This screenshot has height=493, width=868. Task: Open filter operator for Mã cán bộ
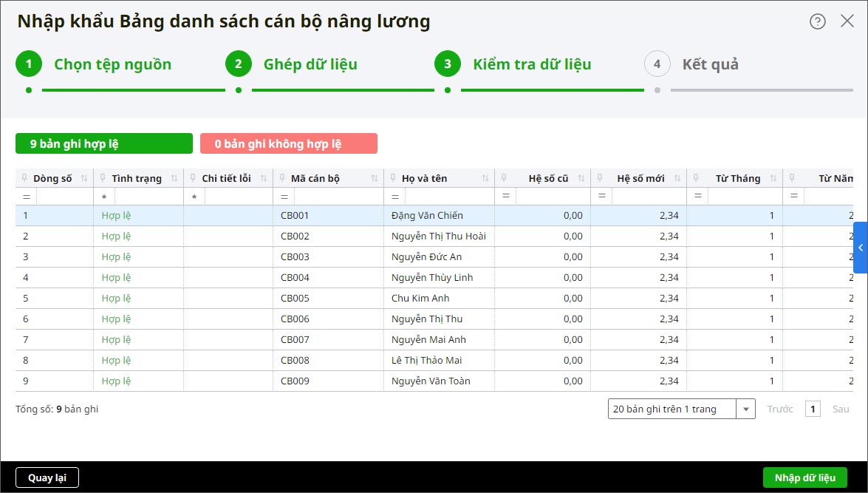click(284, 197)
